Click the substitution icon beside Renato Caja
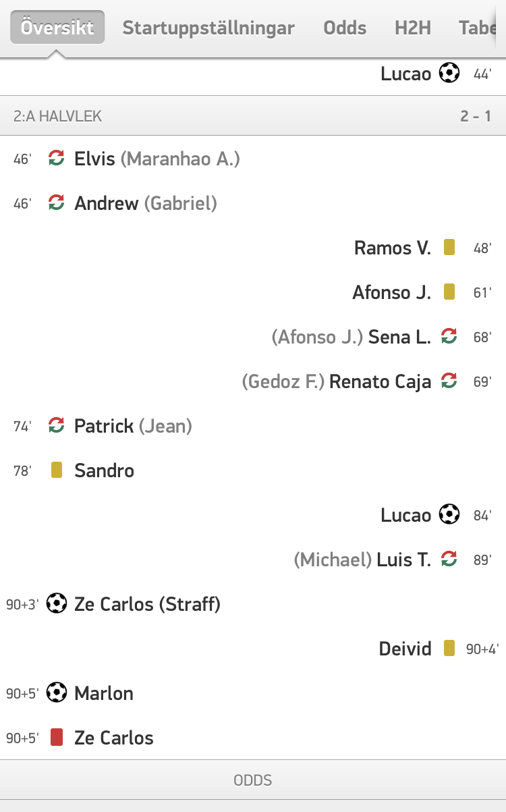The image size is (506, 812). point(449,381)
